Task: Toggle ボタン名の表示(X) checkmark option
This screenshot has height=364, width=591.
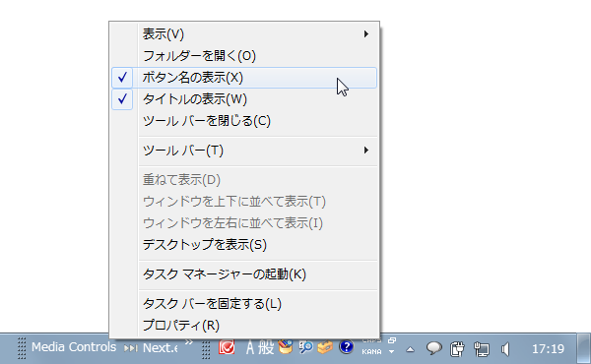Action: [x=244, y=78]
